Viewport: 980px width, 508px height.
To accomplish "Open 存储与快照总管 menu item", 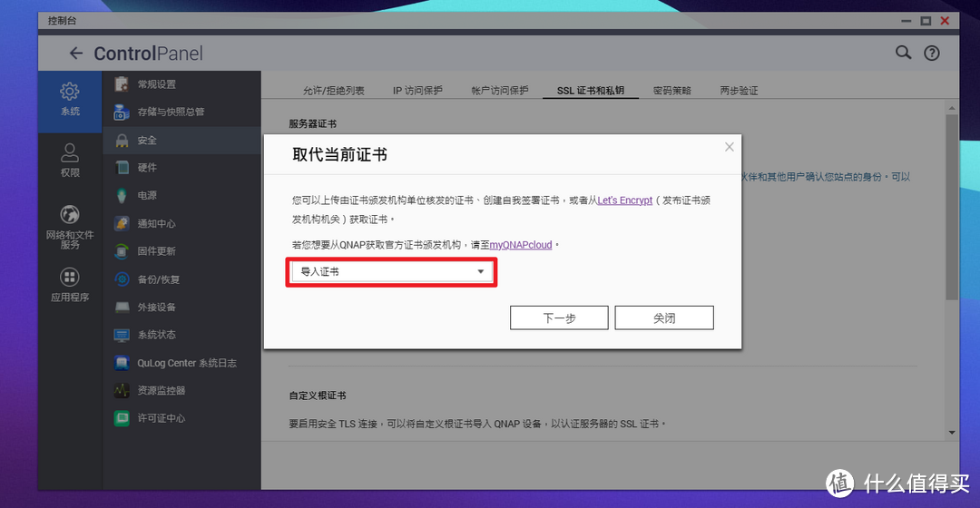I will 170,112.
